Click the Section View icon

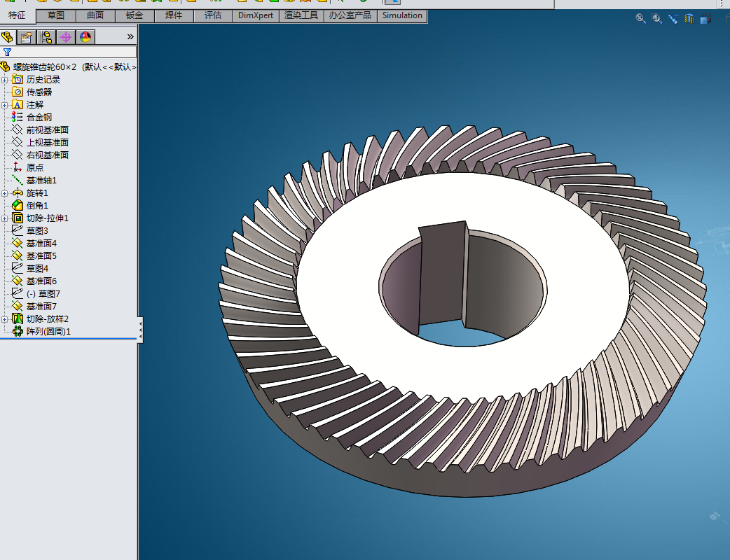(x=689, y=19)
